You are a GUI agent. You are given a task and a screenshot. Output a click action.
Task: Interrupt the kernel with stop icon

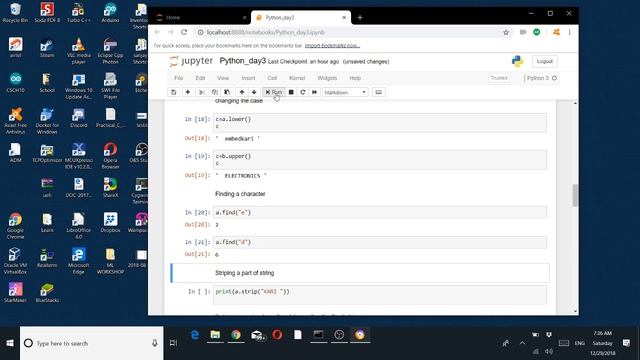pos(291,92)
